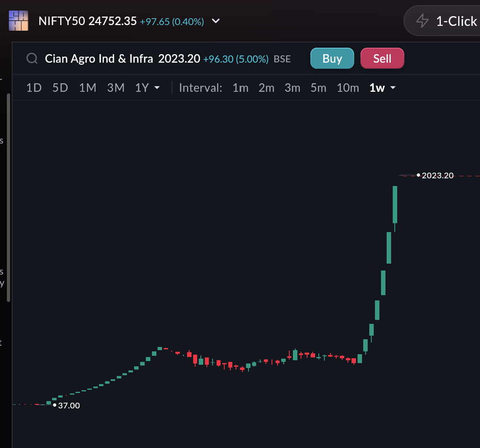The width and height of the screenshot is (480, 448).
Task: Choose the 3m interval option
Action: pyautogui.click(x=293, y=88)
